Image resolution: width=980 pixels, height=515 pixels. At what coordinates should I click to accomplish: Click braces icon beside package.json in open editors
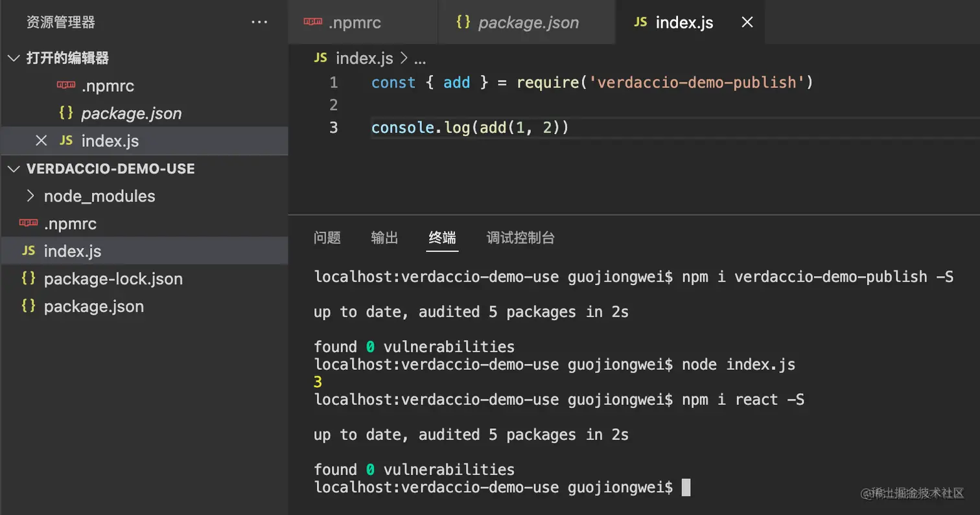click(x=65, y=113)
